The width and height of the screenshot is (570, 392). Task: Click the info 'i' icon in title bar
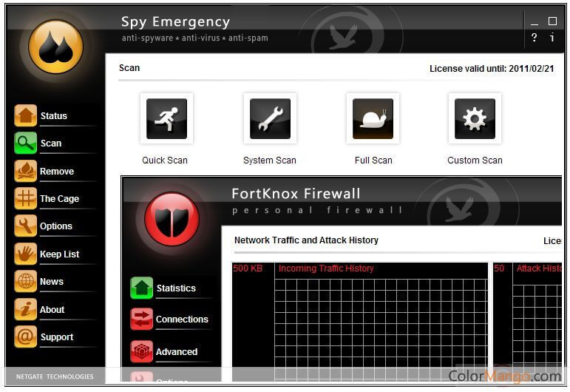pyautogui.click(x=552, y=37)
